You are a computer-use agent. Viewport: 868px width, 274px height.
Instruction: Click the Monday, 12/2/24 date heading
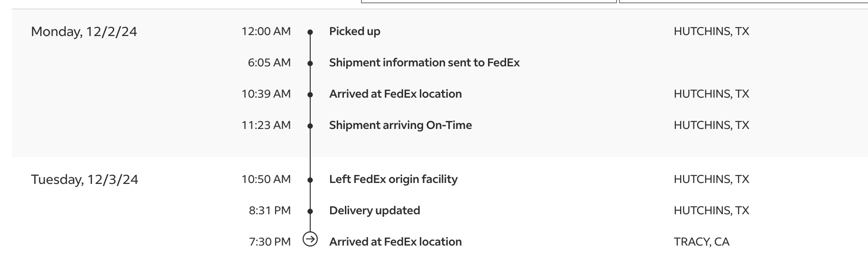pyautogui.click(x=84, y=32)
